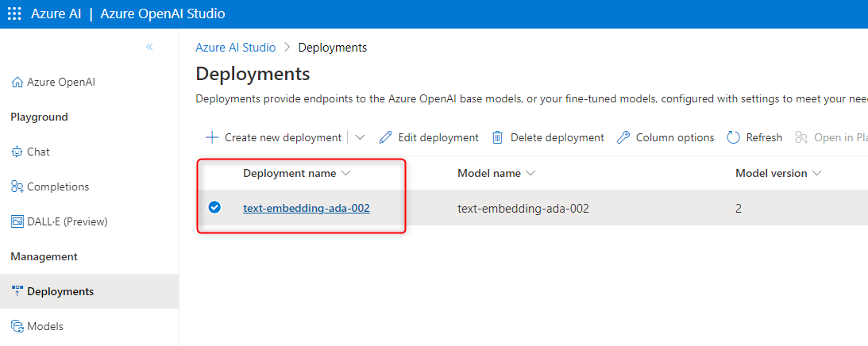Screen dimensions: 868x346
Task: Uncheck the text-embedding-ada-002 row checkmark
Action: [214, 208]
